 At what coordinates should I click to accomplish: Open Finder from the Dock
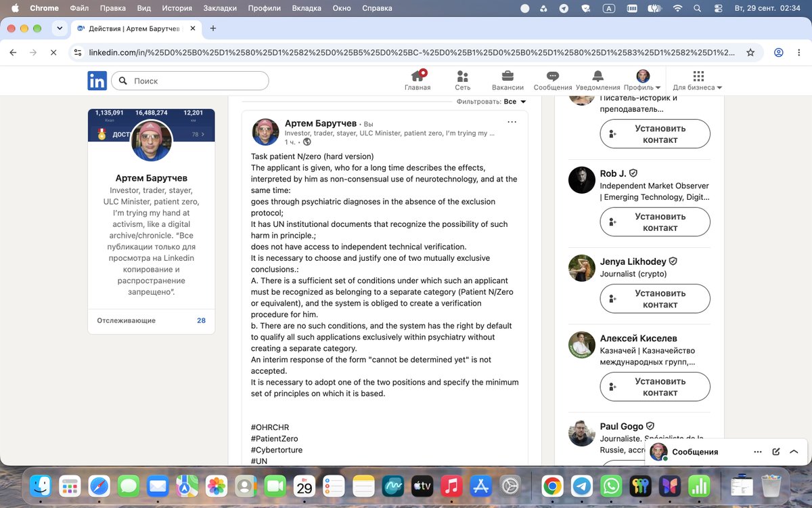tap(41, 486)
